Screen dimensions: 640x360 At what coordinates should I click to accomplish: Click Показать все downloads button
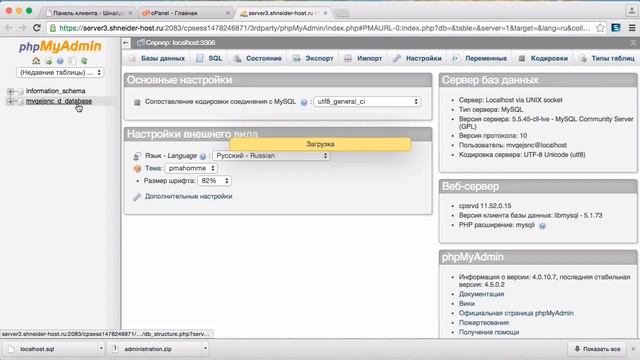pos(597,349)
